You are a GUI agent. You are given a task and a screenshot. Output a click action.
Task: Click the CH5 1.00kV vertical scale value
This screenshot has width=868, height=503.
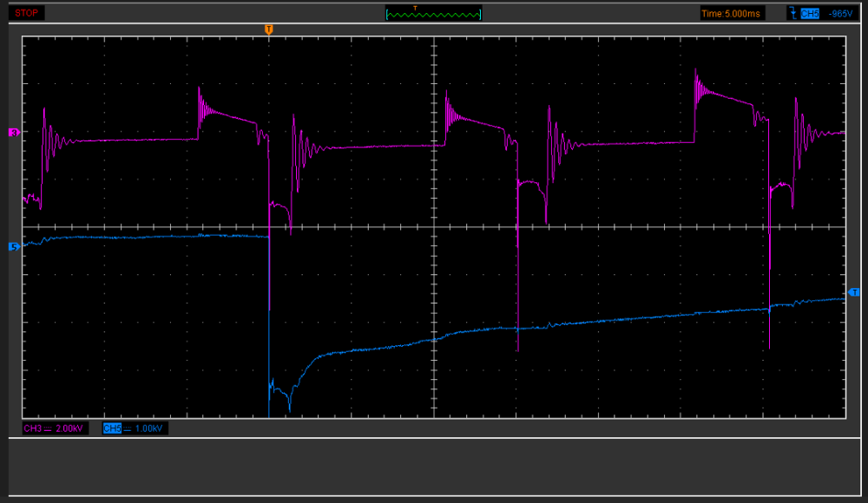coord(150,428)
